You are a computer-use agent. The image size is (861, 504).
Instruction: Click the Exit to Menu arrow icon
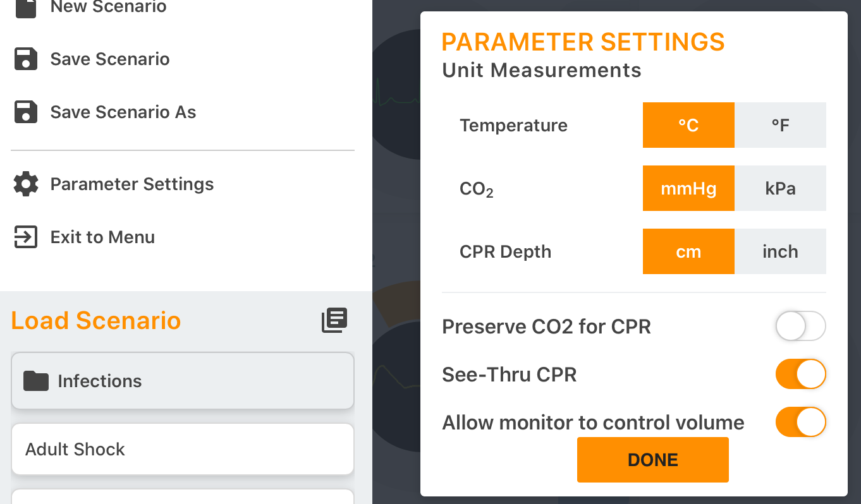tap(26, 237)
